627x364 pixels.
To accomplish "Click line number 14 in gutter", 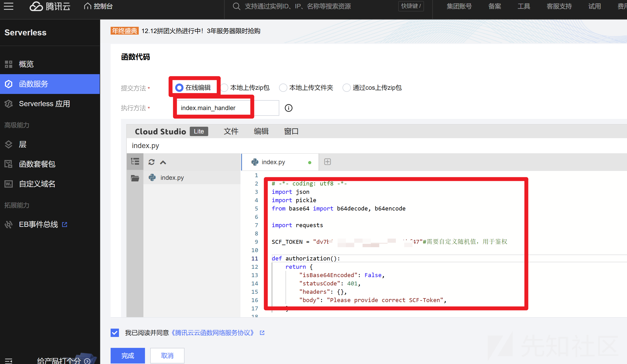I will pos(255,283).
